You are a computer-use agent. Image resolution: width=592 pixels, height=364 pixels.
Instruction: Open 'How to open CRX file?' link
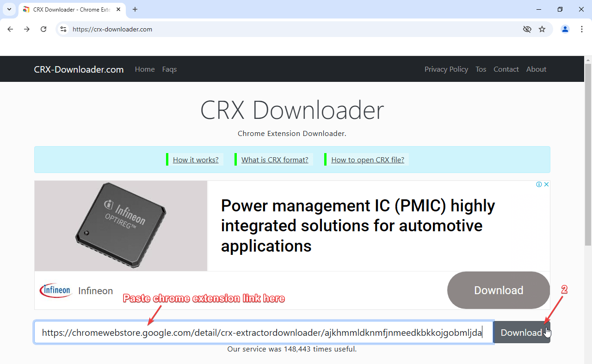coord(367,160)
